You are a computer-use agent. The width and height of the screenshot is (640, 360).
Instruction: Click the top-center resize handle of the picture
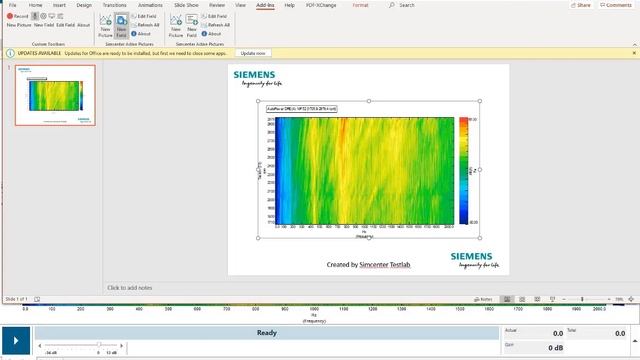369,101
